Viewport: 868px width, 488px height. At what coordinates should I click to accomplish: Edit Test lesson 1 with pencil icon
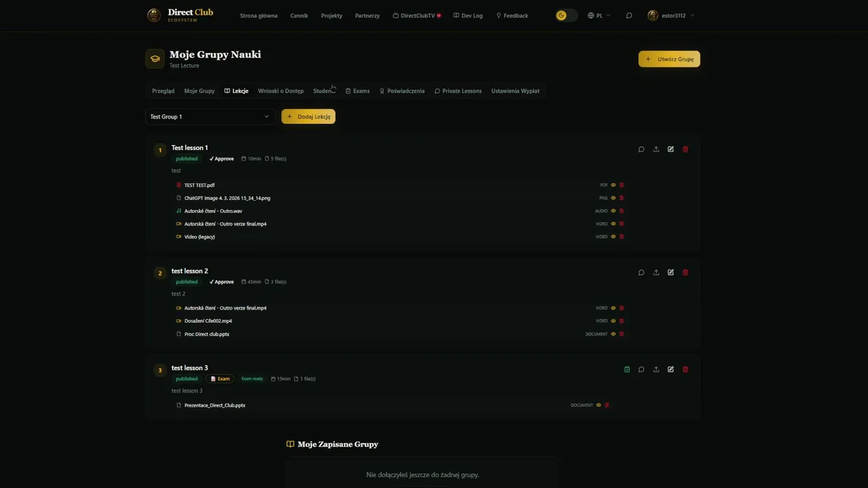click(x=671, y=149)
